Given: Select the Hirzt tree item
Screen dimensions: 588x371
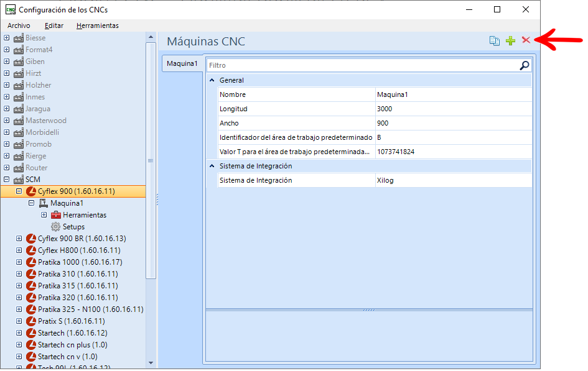Looking at the screenshot, I should click(x=34, y=73).
